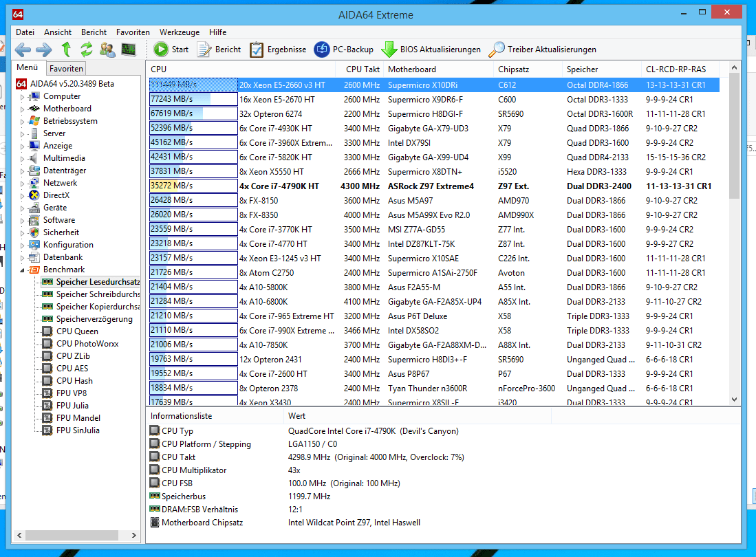
Task: Select CPU ZLib benchmark icon
Action: [47, 356]
